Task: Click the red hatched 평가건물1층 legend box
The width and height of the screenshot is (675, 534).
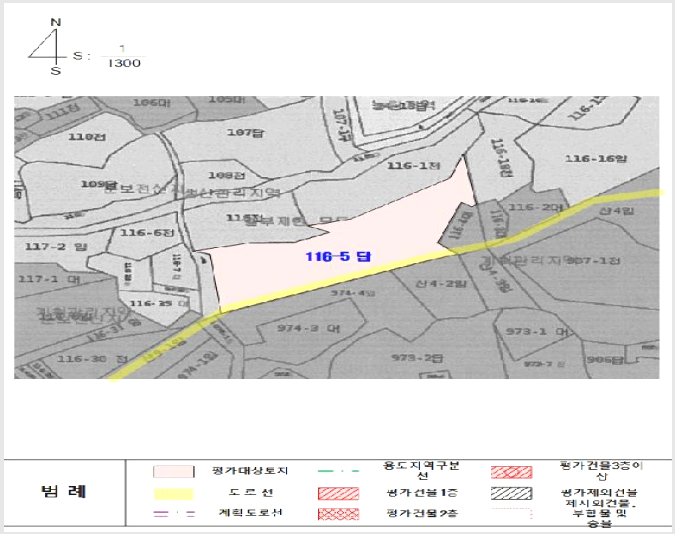Action: [338, 493]
